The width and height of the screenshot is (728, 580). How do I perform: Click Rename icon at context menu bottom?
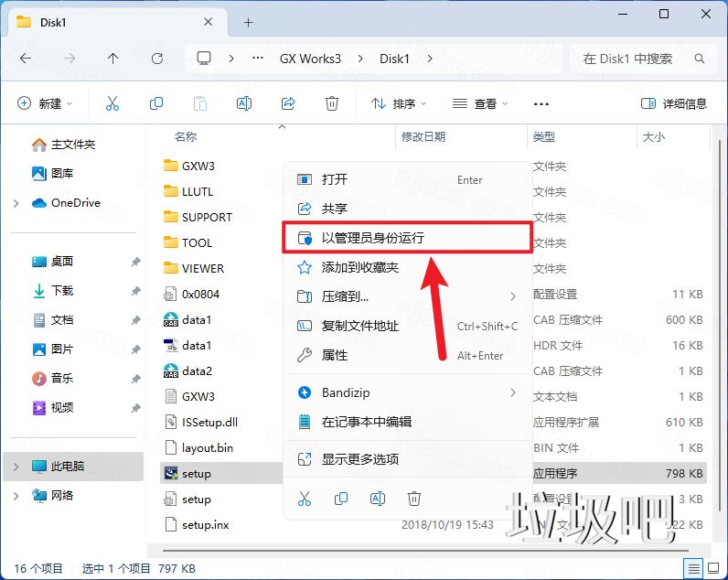(378, 499)
